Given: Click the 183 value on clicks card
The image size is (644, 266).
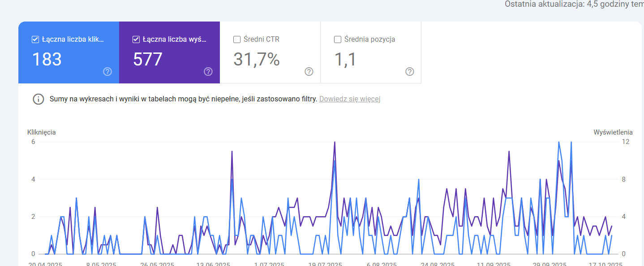Looking at the screenshot, I should (x=47, y=59).
